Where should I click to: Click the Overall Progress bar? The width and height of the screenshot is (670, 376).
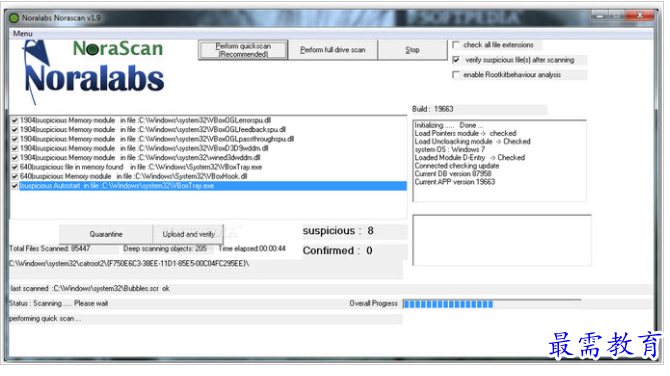[492, 304]
